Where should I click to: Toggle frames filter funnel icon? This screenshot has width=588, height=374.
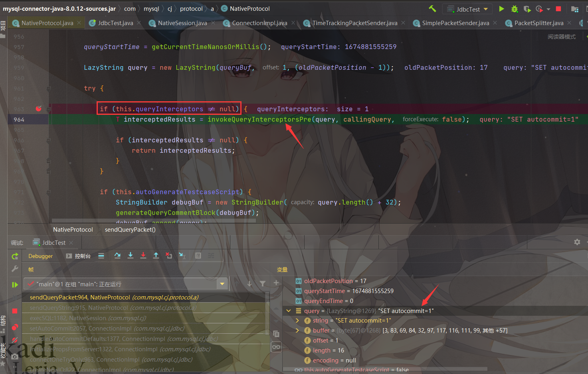coord(263,283)
